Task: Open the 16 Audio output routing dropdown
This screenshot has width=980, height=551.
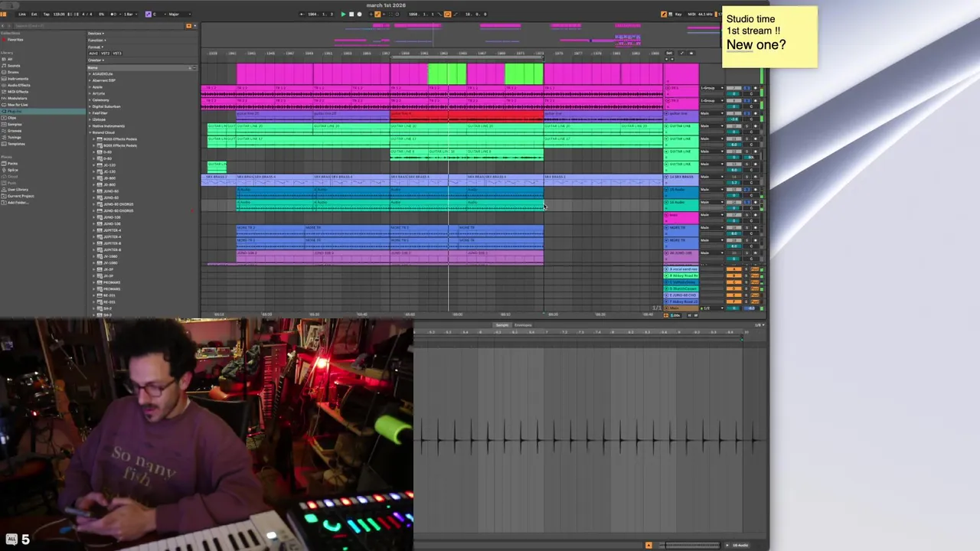Action: point(711,203)
